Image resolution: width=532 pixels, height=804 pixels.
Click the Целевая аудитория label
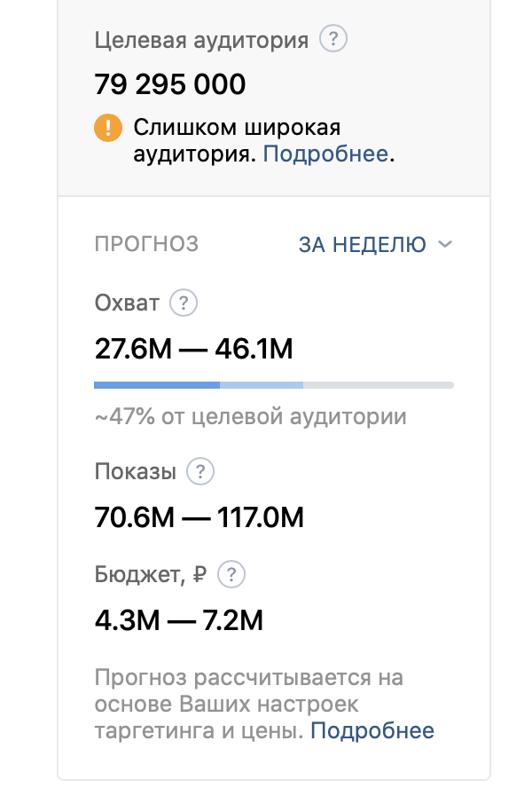pos(201,40)
